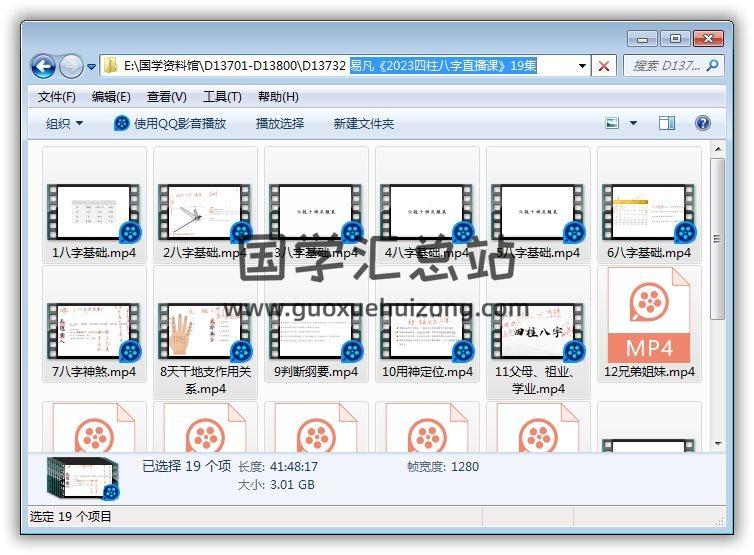
Task: Click 新建文件夹 button
Action: pos(363,123)
